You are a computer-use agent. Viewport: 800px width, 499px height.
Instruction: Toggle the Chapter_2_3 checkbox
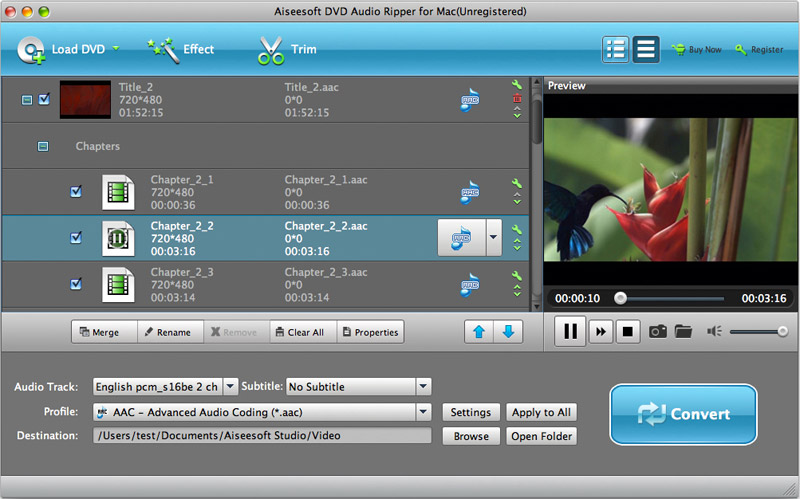pyautogui.click(x=76, y=284)
